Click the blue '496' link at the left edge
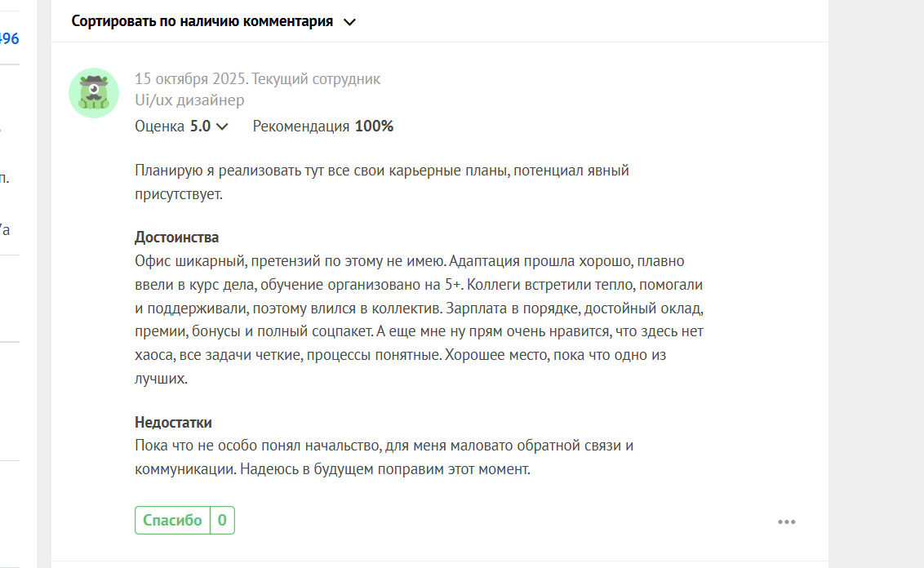This screenshot has width=924, height=568. 10,38
